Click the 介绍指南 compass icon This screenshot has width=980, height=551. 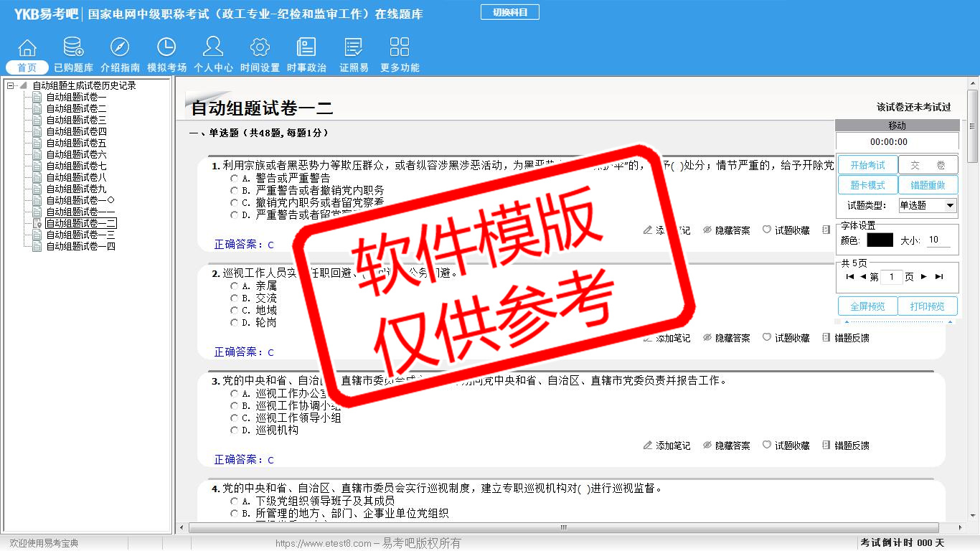[x=120, y=48]
